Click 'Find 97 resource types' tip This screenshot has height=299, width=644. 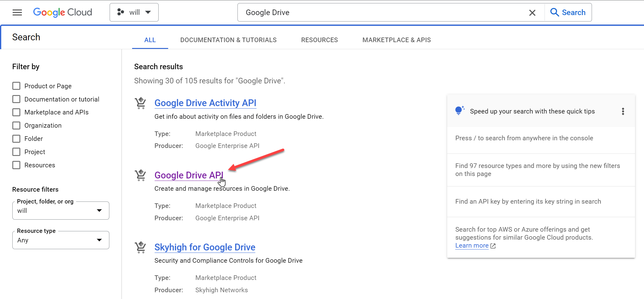537,170
